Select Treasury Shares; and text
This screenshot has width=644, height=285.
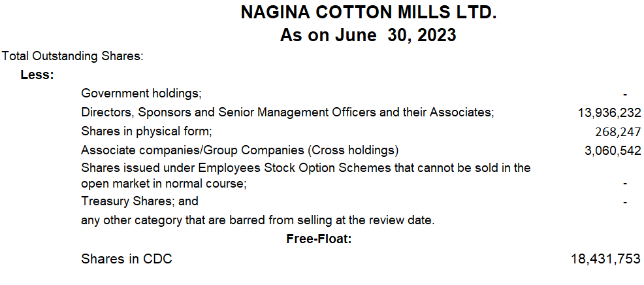pyautogui.click(x=140, y=201)
